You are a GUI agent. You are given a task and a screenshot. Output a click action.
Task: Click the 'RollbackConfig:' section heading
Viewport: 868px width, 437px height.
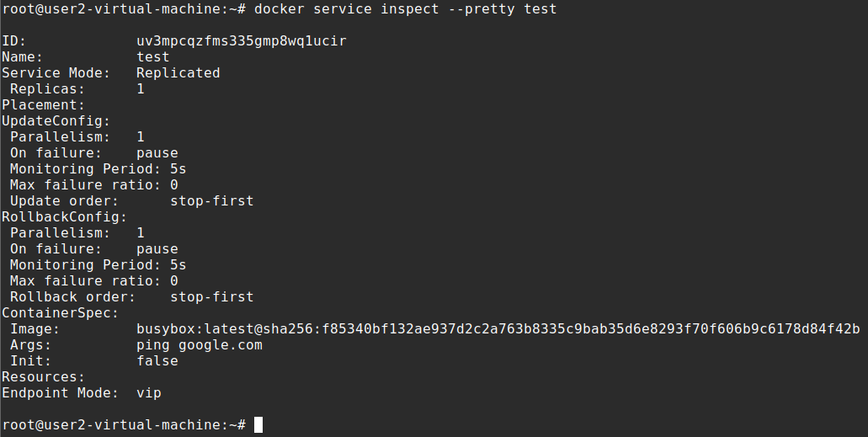coord(64,216)
